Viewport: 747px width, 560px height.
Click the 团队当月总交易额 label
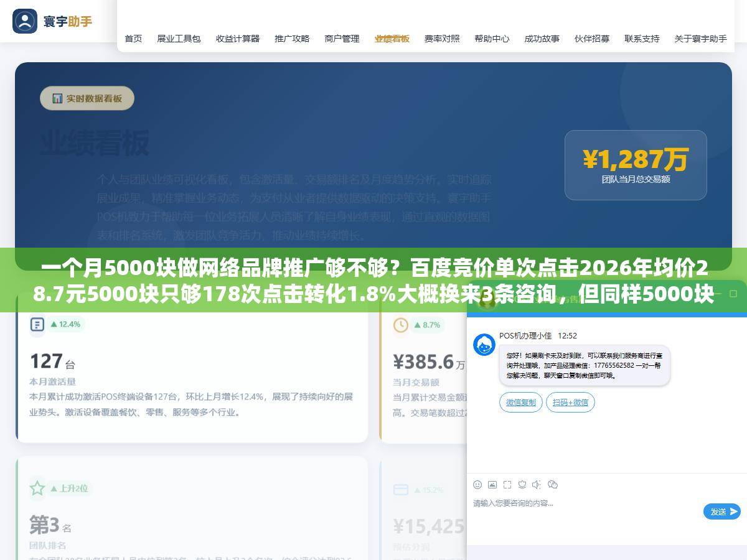pyautogui.click(x=636, y=179)
